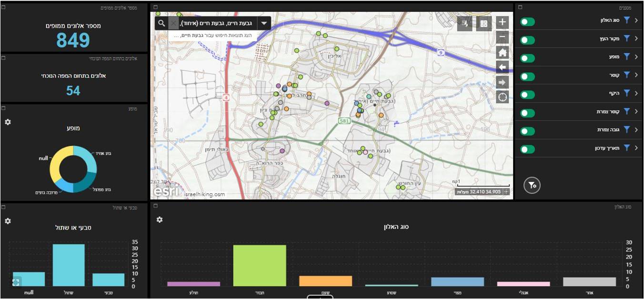Open settings gear of טבעי או שתול chart
This screenshot has height=299, width=644.
point(8,221)
